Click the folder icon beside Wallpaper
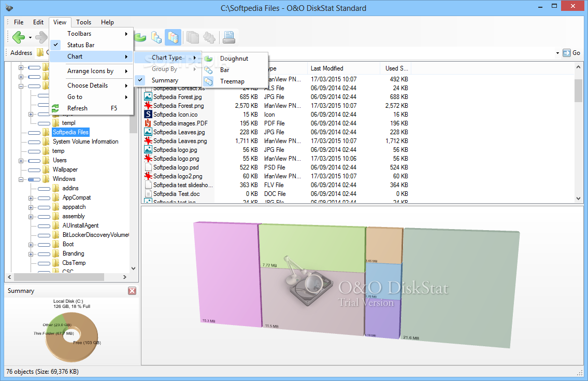Image resolution: width=588 pixels, height=381 pixels. [46, 170]
